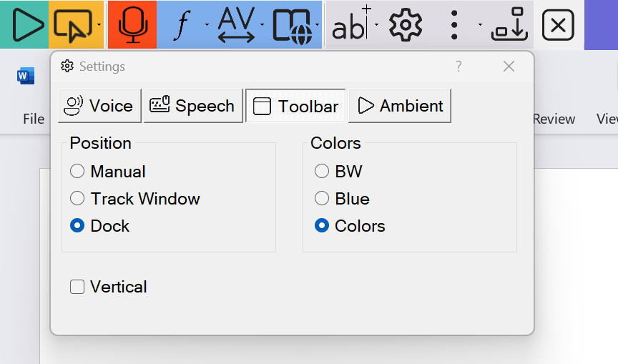Expand dropdown arrow beside AV icon

pos(263,25)
